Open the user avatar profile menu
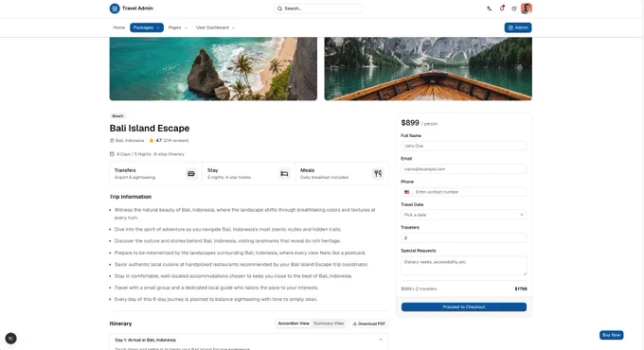This screenshot has width=644, height=350. (x=527, y=9)
